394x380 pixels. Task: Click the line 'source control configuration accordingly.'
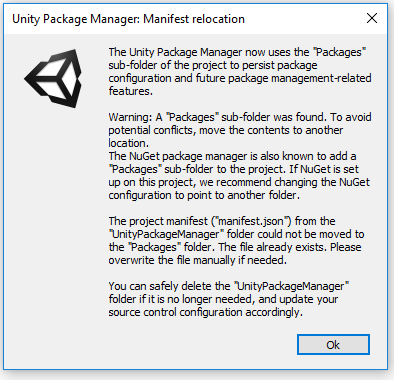pos(206,312)
